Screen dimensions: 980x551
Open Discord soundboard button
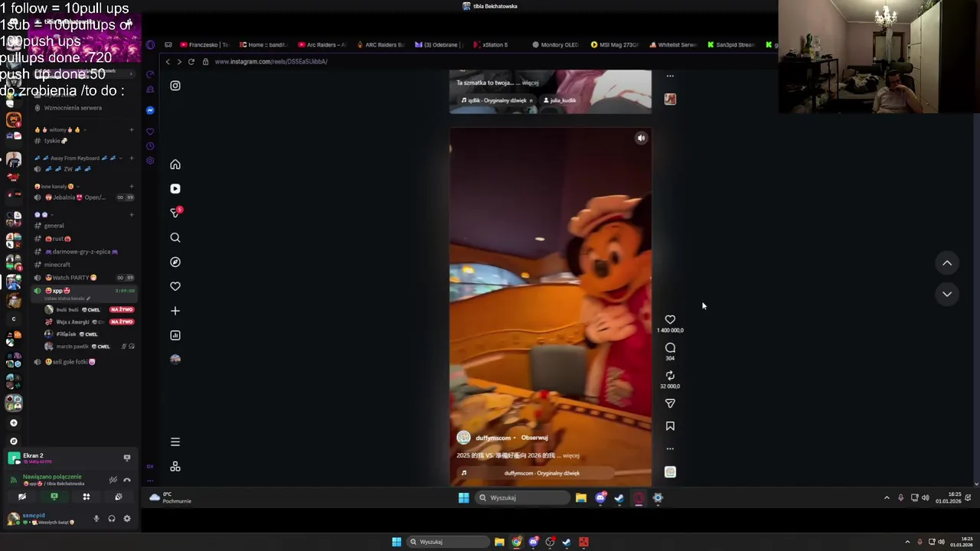pyautogui.click(x=119, y=497)
